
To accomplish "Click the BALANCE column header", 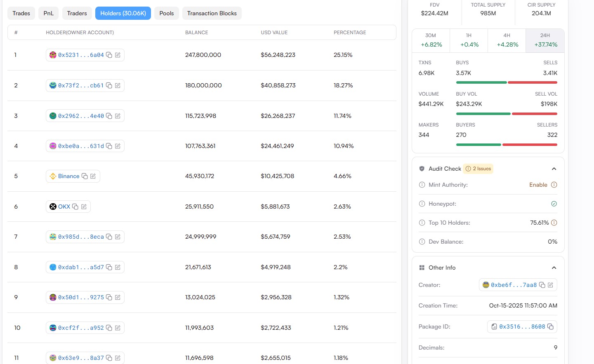I will click(x=197, y=33).
